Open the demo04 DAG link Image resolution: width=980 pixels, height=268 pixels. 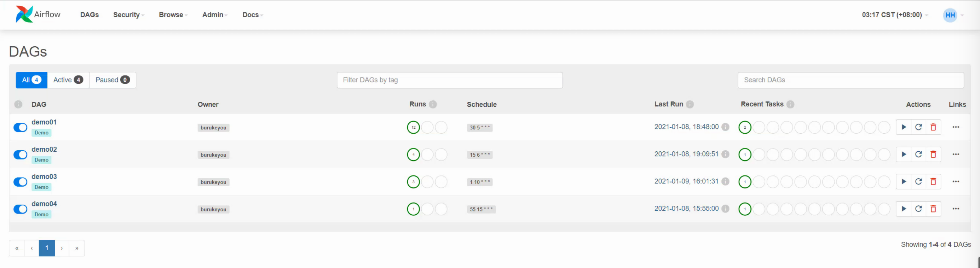[44, 204]
